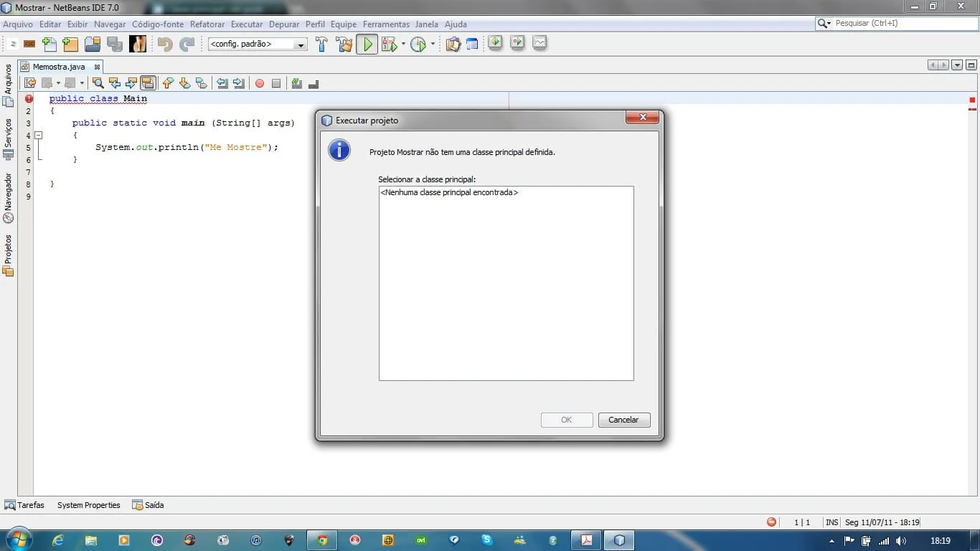Open the Projetos side panel
Viewport: 980px width, 551px height.
[9, 255]
